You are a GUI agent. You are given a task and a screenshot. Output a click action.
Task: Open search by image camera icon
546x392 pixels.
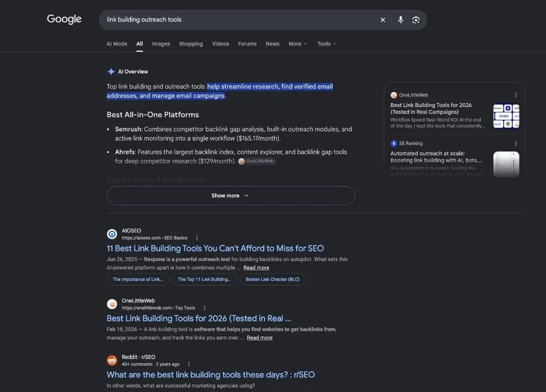416,20
